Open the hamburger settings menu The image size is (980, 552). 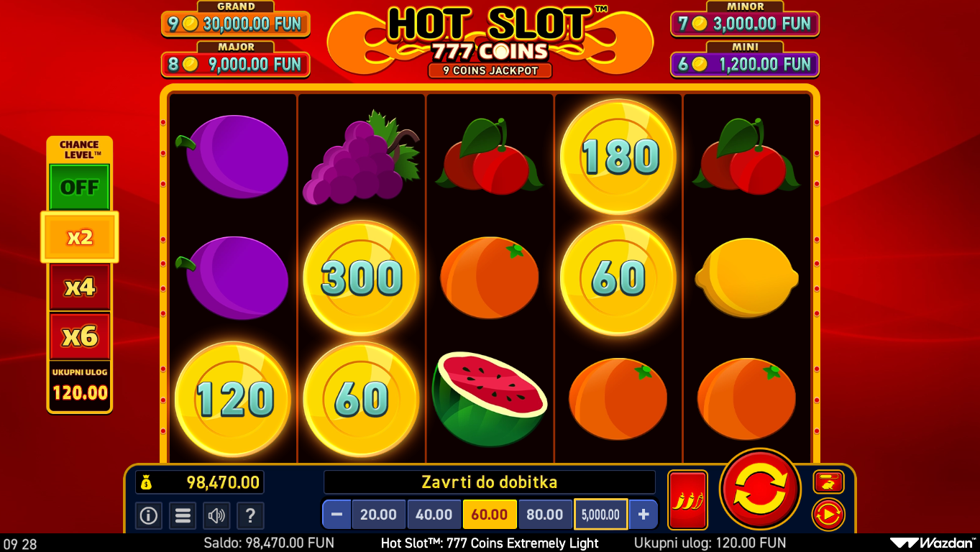[x=183, y=515]
